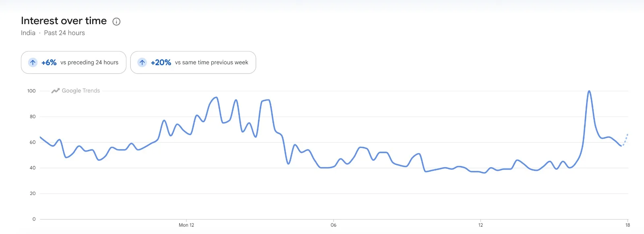Screen dimensions: 644x234
Task: Click the 06 x-axis time label
Action: tap(333, 225)
